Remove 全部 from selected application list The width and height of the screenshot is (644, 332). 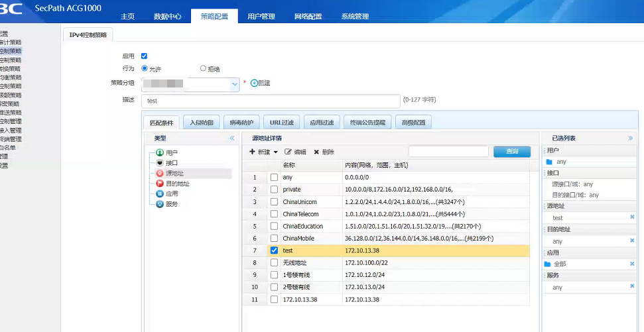632,264
